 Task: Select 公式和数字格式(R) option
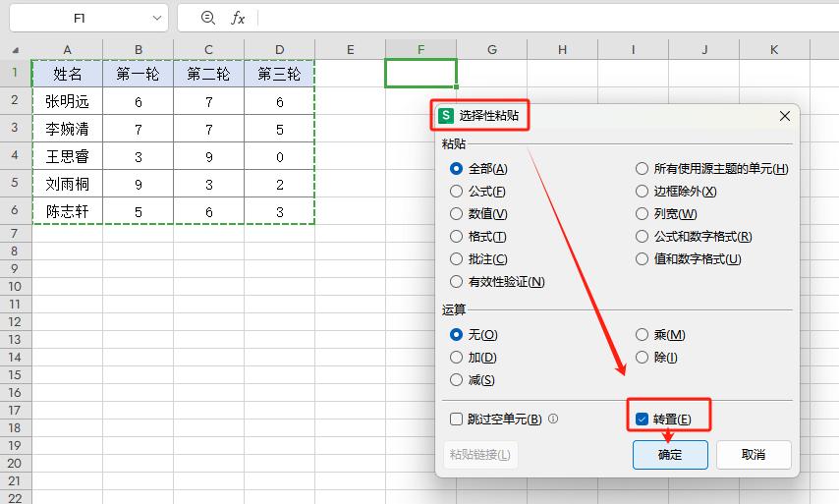point(694,236)
